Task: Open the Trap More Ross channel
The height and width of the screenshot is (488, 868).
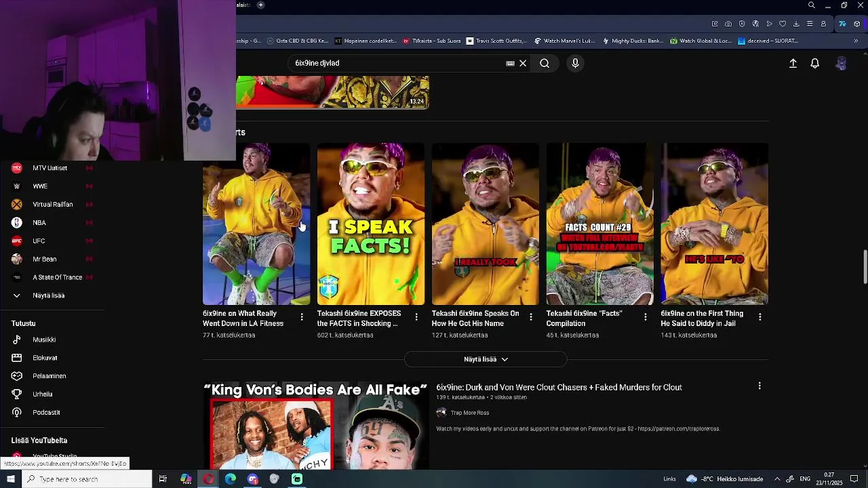Action: click(x=470, y=413)
